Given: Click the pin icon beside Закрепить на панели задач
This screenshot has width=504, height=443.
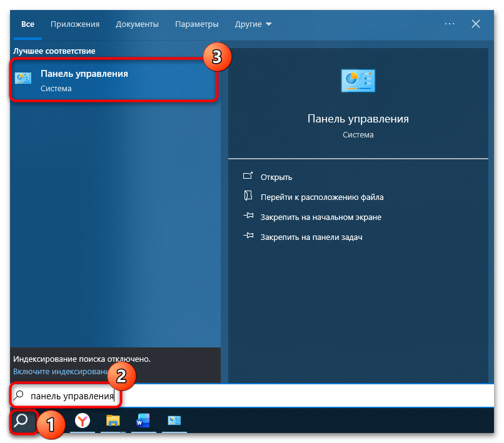Looking at the screenshot, I should (x=249, y=237).
